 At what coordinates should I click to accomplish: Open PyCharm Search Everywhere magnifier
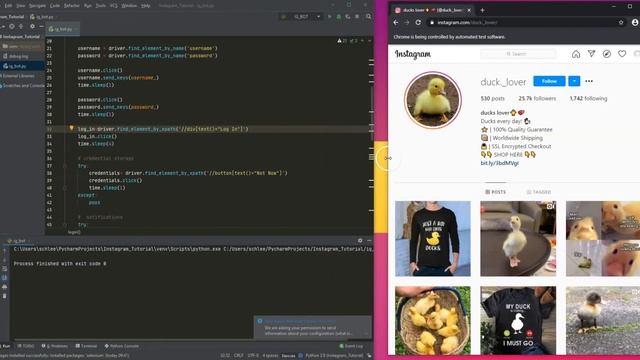pos(368,17)
